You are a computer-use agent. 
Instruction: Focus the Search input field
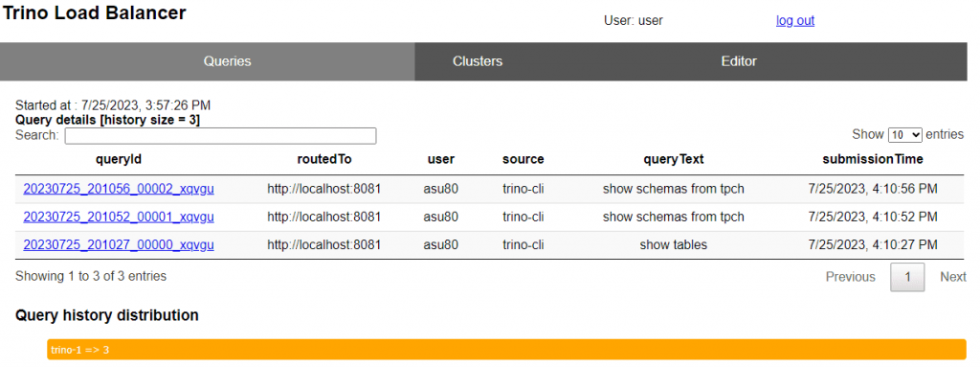[221, 136]
